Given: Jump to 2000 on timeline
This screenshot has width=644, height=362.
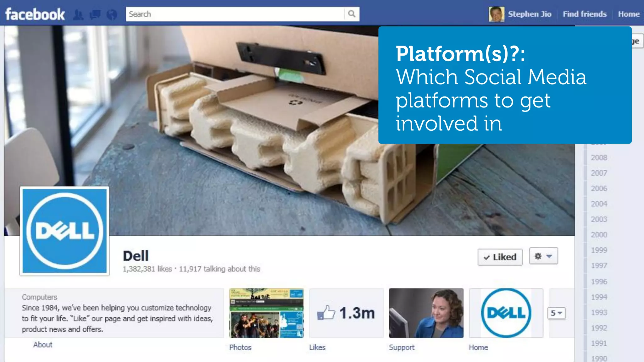Looking at the screenshot, I should (599, 235).
